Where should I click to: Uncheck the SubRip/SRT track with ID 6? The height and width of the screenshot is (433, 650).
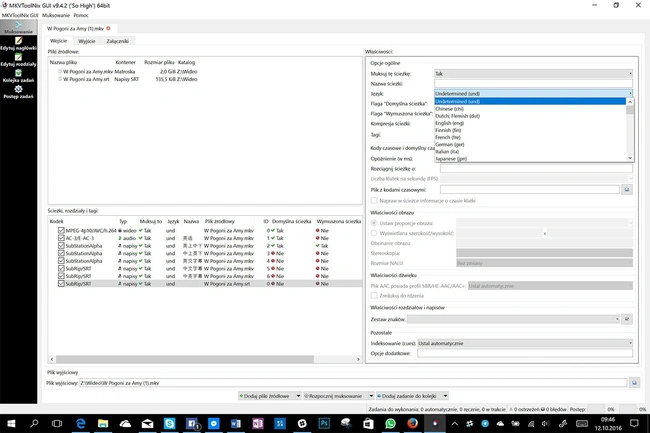[61, 276]
